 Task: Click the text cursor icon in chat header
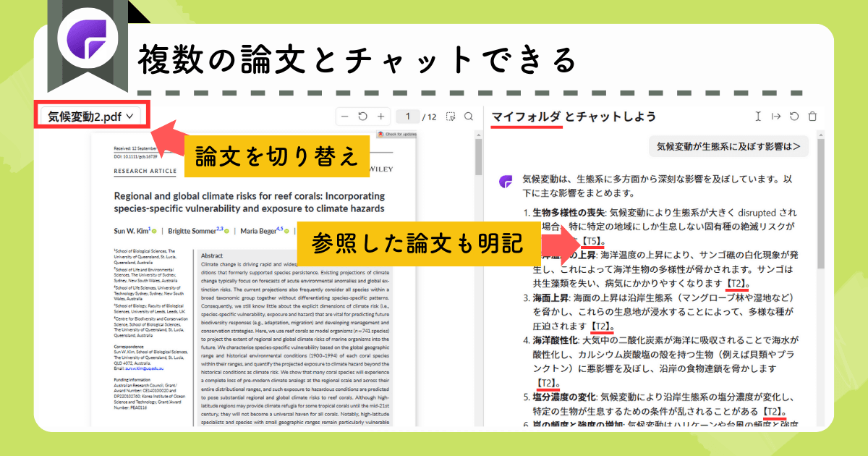(758, 117)
